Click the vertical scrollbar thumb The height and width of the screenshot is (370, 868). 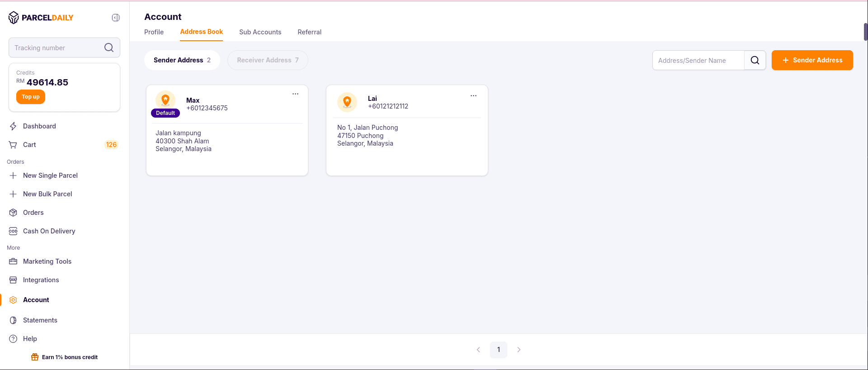(866, 32)
